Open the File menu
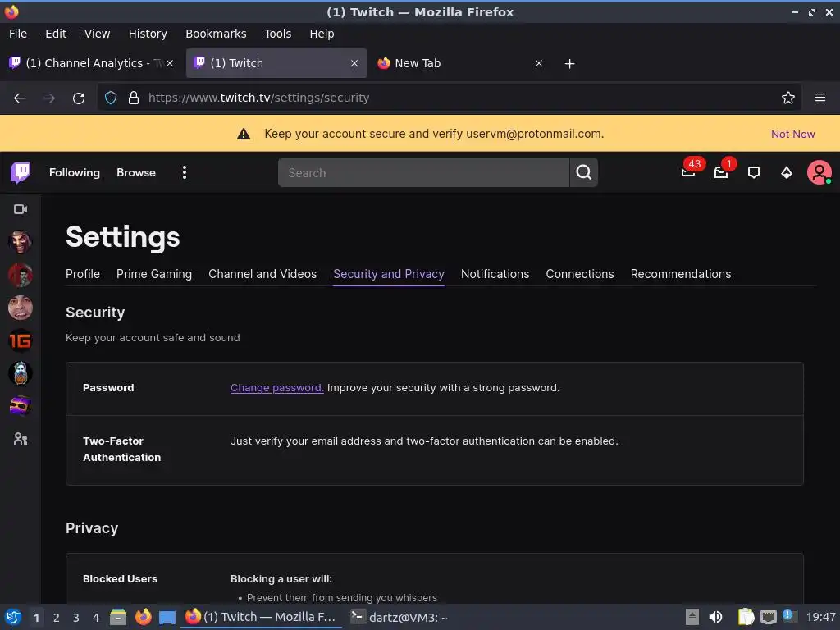This screenshot has width=840, height=630. click(18, 34)
